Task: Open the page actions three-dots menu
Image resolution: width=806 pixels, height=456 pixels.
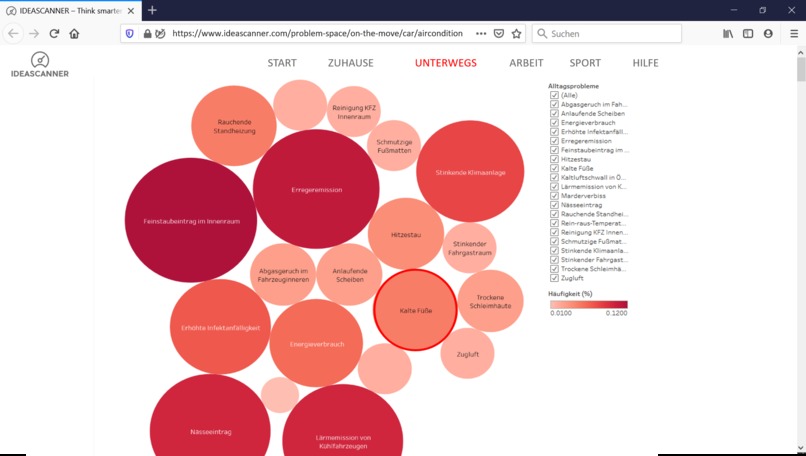Action: [481, 33]
